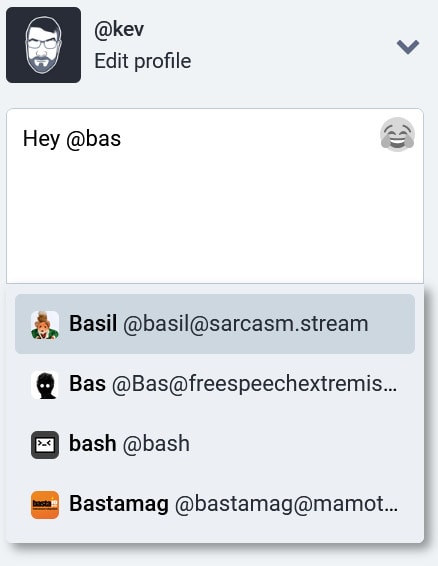Click the orange Bastamag logo icon
438x566 pixels.
(45, 505)
